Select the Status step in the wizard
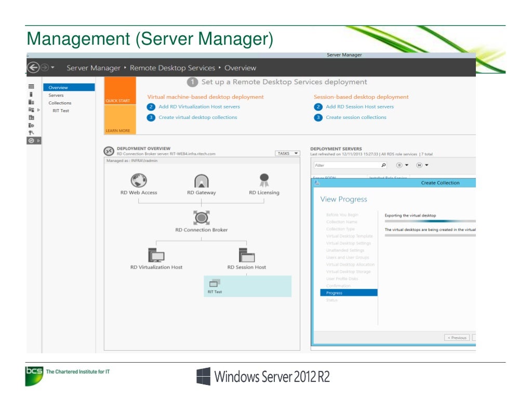This screenshot has width=532, height=399. tap(331, 300)
